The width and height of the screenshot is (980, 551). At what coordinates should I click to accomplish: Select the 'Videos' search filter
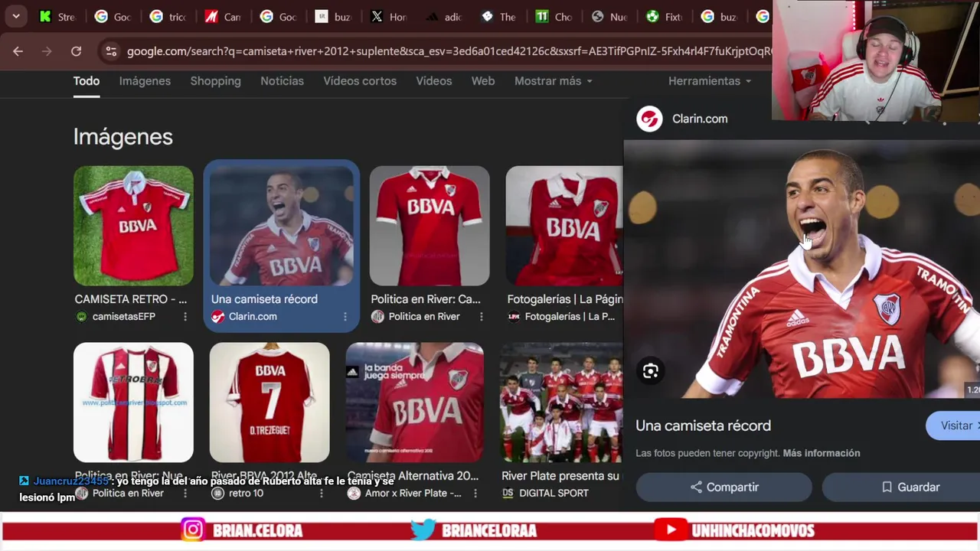tap(434, 80)
